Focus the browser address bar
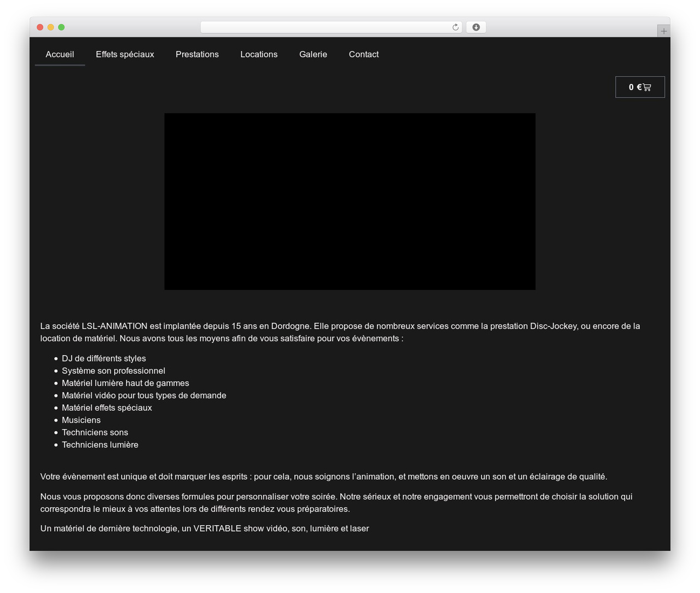700x593 pixels. [331, 27]
